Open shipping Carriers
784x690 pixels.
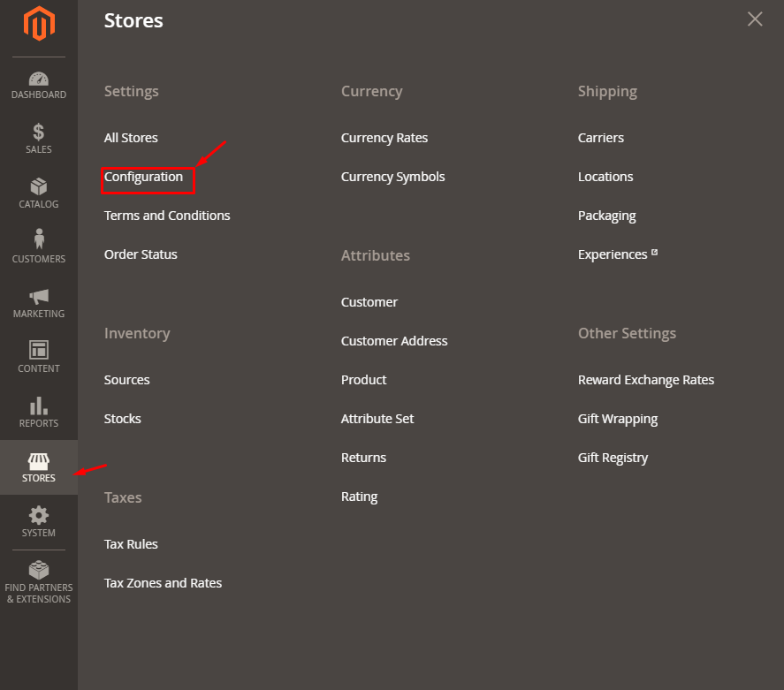[601, 138]
